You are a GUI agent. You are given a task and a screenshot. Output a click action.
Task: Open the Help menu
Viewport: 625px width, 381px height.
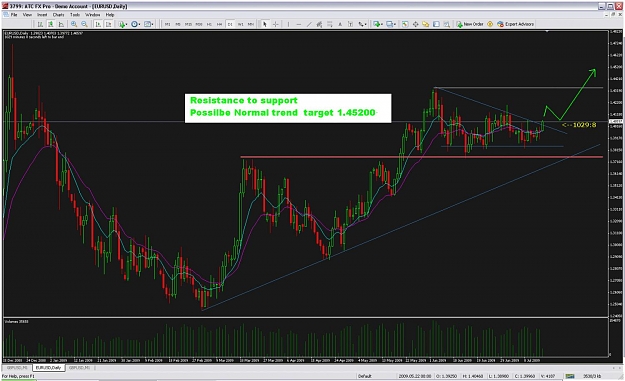tap(110, 15)
